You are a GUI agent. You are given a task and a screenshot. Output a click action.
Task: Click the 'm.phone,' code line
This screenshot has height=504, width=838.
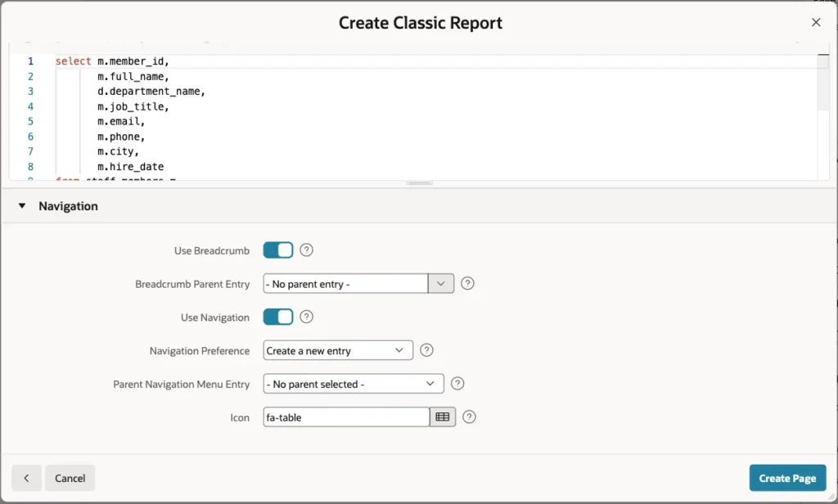121,137
